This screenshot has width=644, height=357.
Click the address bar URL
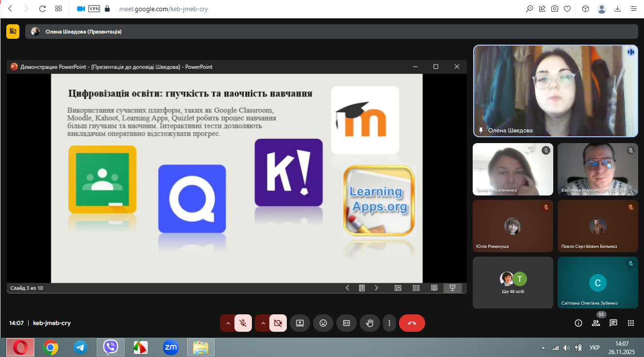[164, 9]
